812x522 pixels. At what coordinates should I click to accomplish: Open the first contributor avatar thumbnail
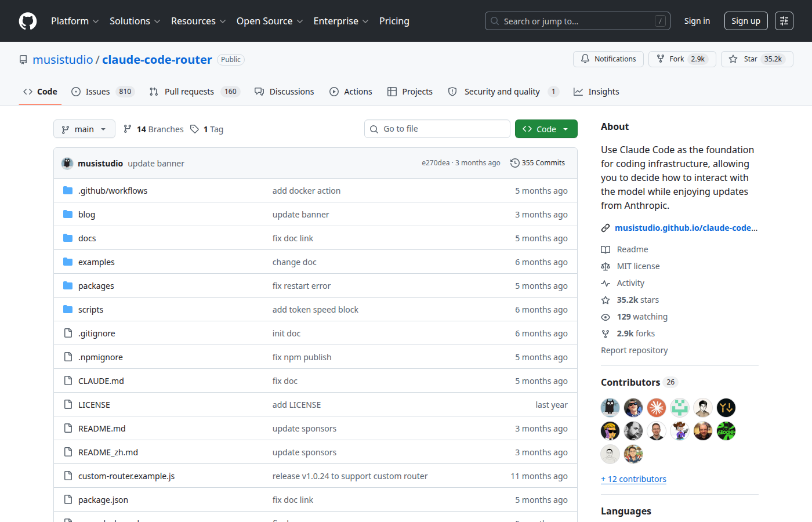point(610,408)
